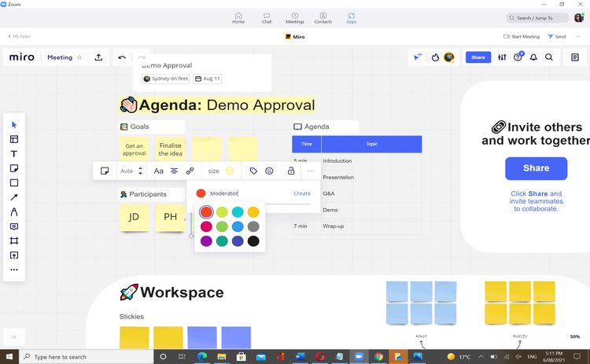The width and height of the screenshot is (590, 364).
Task: Open Chrome from the taskbar
Action: point(378,356)
